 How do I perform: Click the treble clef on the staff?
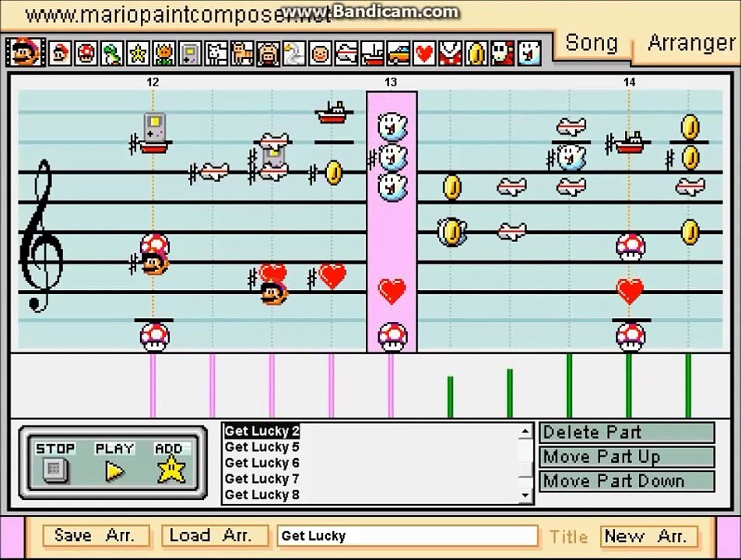(x=41, y=236)
